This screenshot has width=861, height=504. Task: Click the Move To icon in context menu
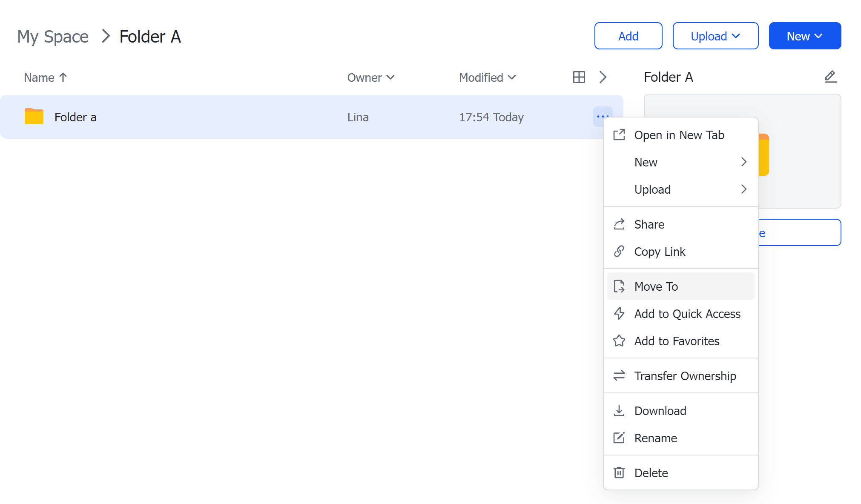click(619, 286)
